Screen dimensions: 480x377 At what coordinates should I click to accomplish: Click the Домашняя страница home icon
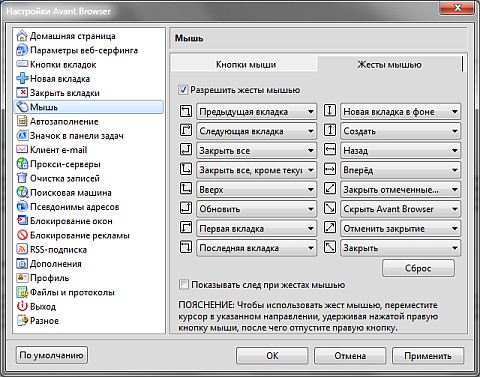click(22, 36)
